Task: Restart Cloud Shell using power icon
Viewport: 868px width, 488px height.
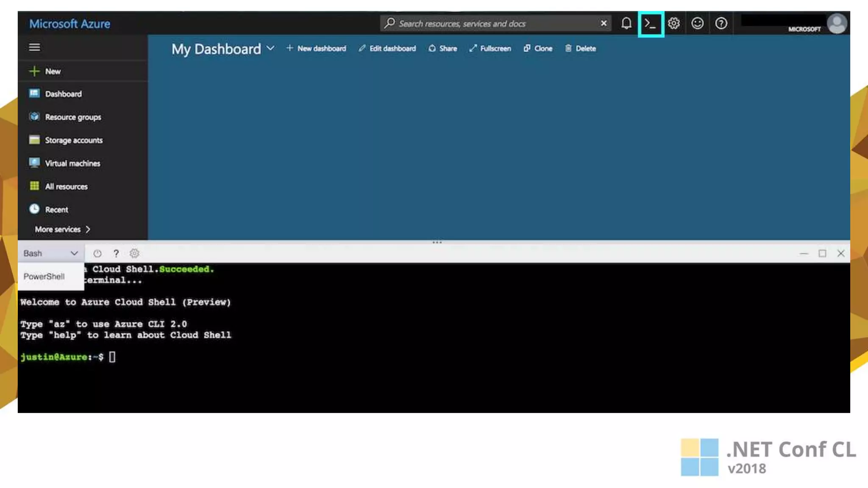Action: [x=97, y=253]
